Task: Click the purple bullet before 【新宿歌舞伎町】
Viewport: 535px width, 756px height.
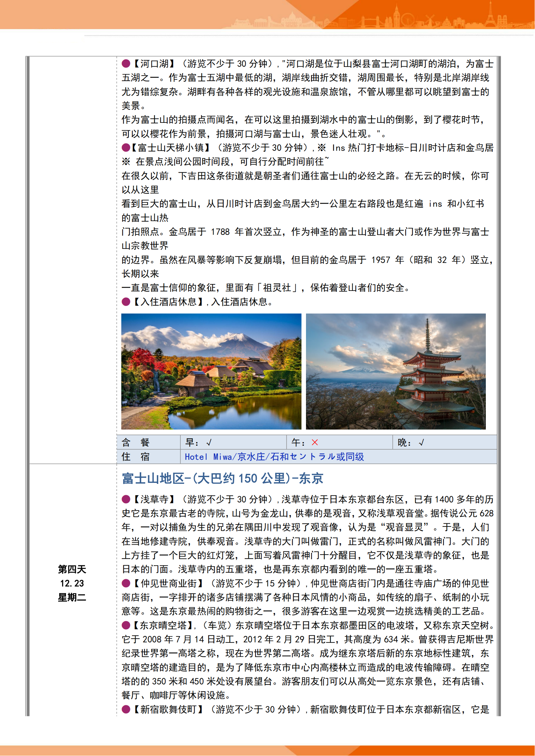Action: pos(126,709)
